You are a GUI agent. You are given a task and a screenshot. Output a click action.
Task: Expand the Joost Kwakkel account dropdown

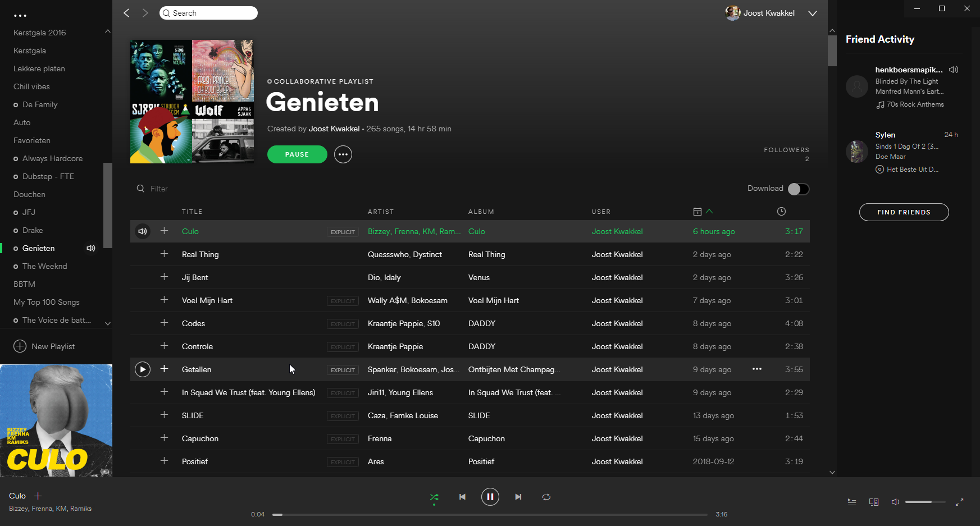pyautogui.click(x=812, y=13)
